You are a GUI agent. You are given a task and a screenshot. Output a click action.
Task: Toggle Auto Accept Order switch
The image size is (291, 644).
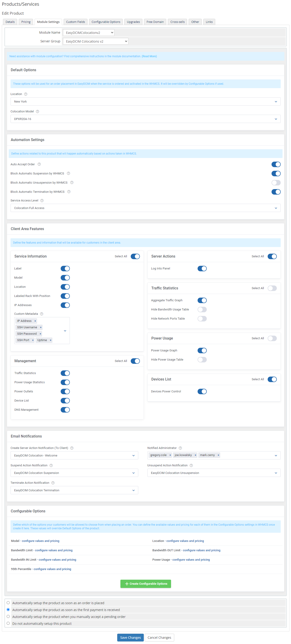click(x=276, y=164)
